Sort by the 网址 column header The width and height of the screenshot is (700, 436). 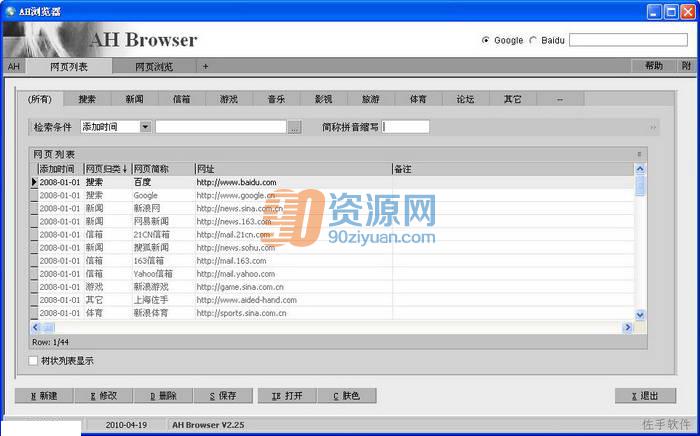click(x=294, y=169)
